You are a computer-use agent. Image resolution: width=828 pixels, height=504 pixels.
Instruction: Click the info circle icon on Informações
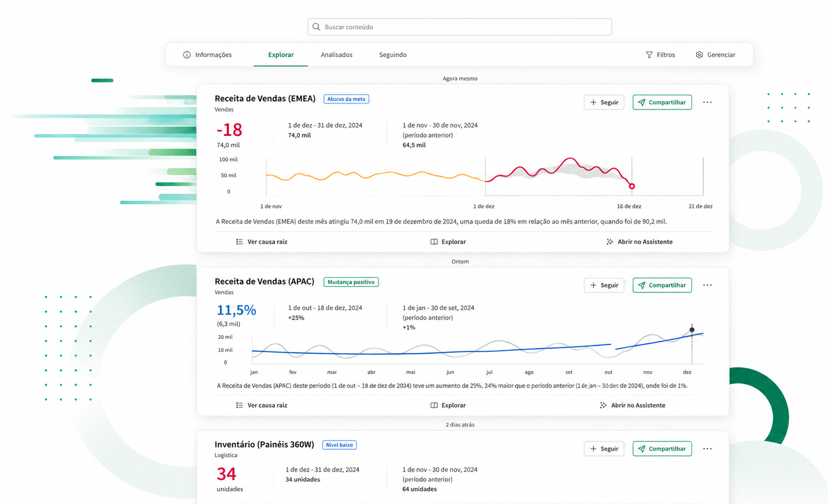pyautogui.click(x=187, y=55)
